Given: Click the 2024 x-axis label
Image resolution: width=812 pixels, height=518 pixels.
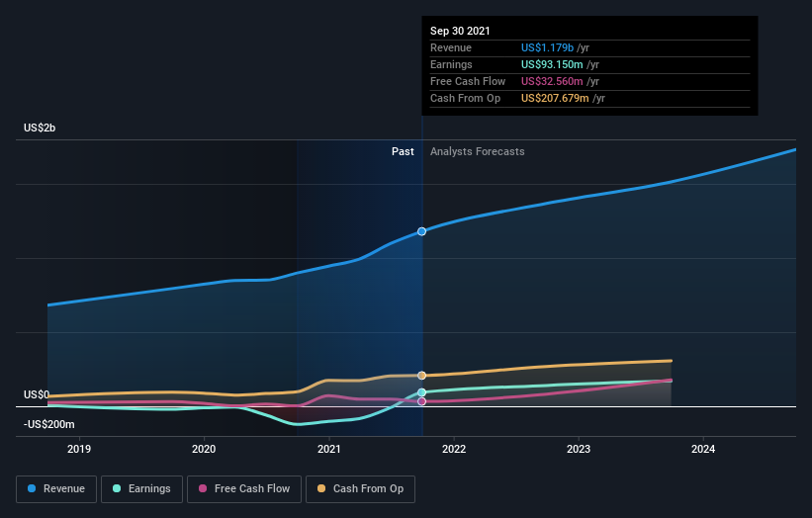Looking at the screenshot, I should (x=703, y=449).
